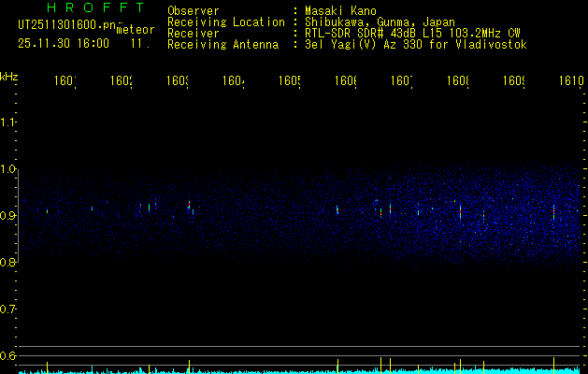The height and width of the screenshot is (374, 588).
Task: Click the 1603 time marker
Action: pyautogui.click(x=177, y=82)
